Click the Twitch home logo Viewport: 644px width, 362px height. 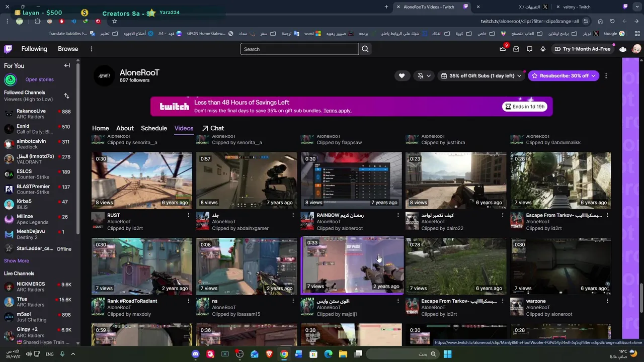coord(8,49)
